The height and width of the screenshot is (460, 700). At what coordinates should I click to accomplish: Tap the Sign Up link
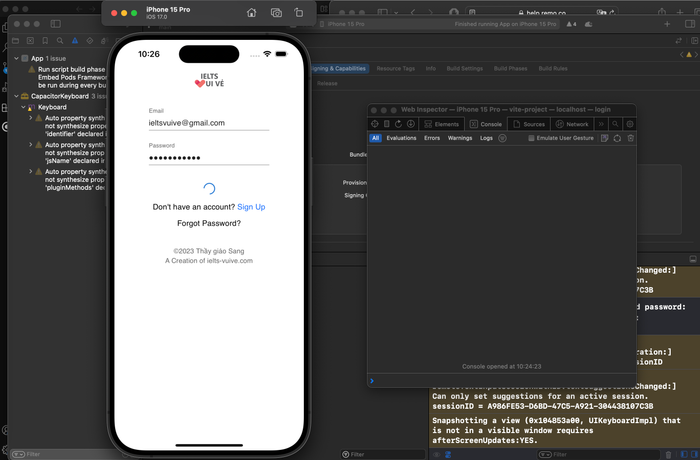[251, 207]
